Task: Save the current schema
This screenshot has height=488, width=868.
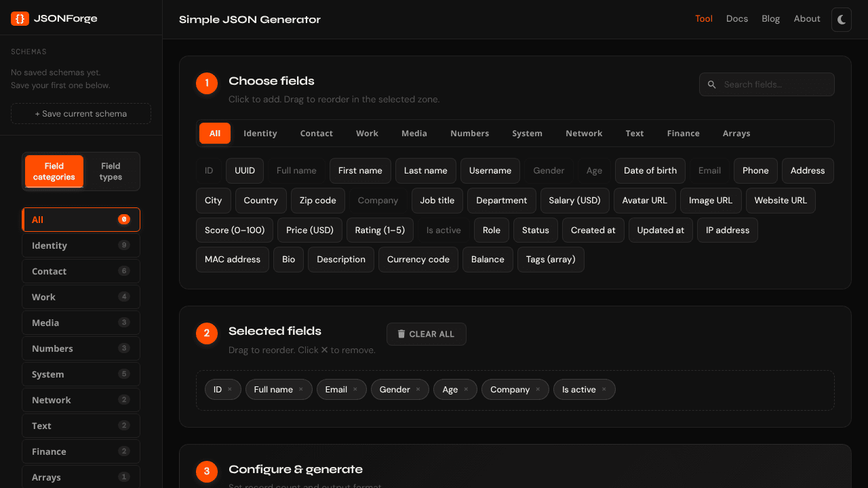Action: click(x=81, y=114)
